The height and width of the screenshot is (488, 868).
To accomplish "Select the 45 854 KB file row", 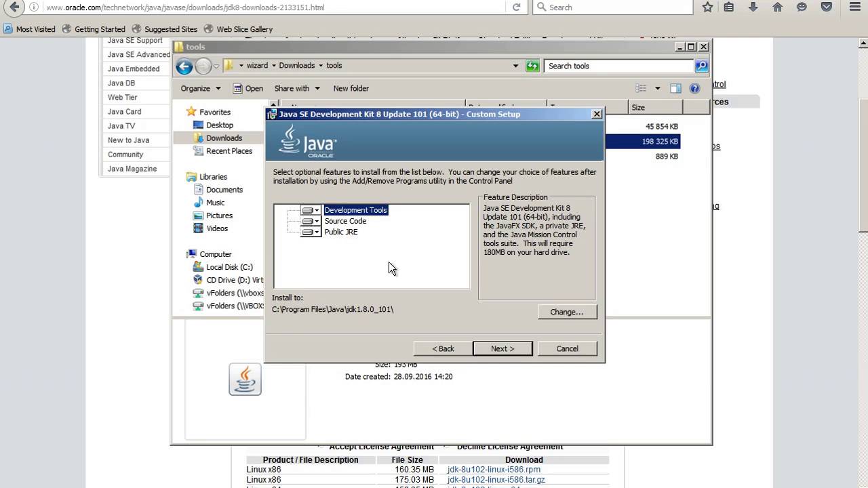I will tap(642, 127).
